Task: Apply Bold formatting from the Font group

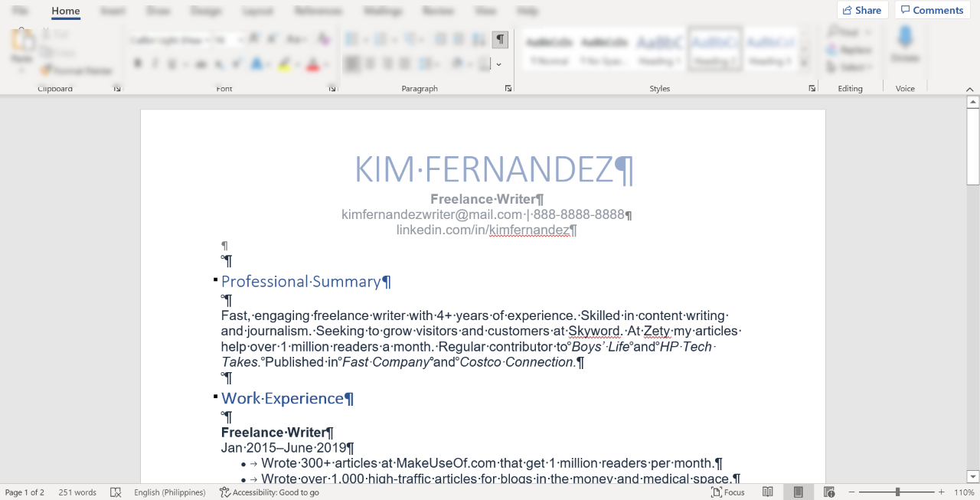Action: 137,64
